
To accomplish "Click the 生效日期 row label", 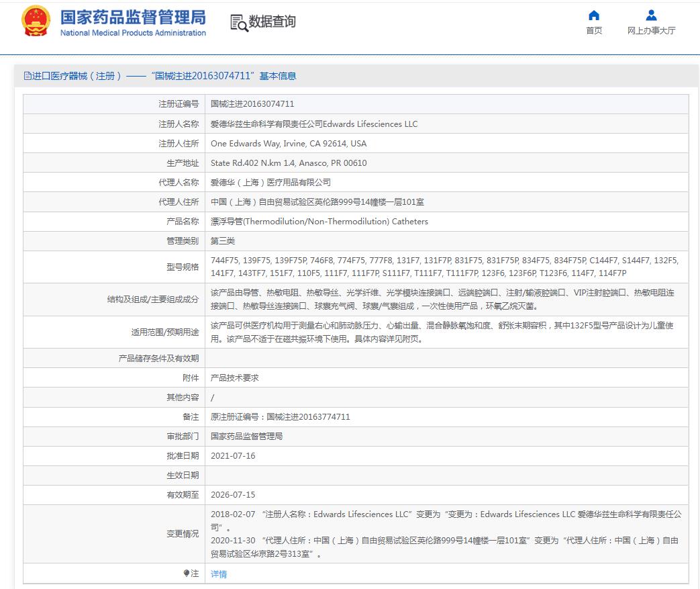I will (x=183, y=475).
